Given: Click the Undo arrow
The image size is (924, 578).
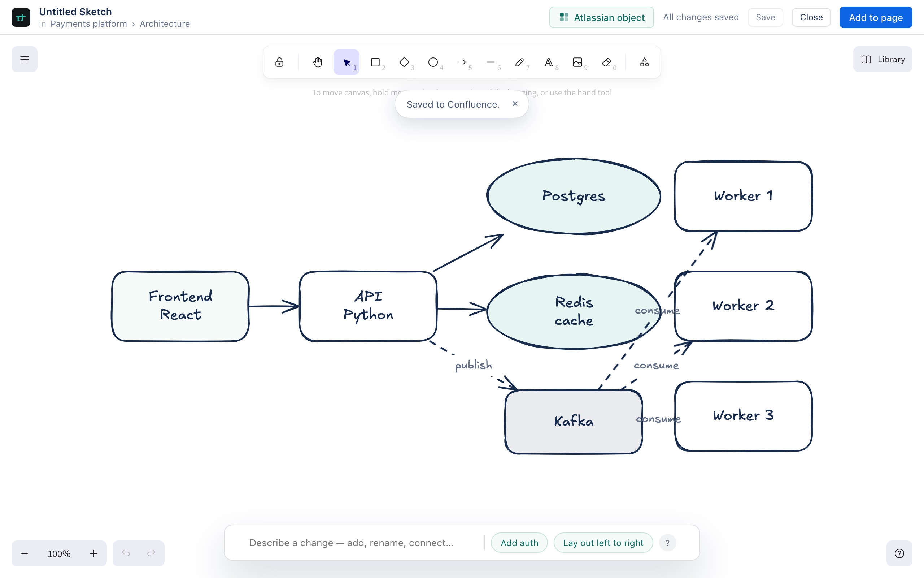Looking at the screenshot, I should pyautogui.click(x=126, y=553).
